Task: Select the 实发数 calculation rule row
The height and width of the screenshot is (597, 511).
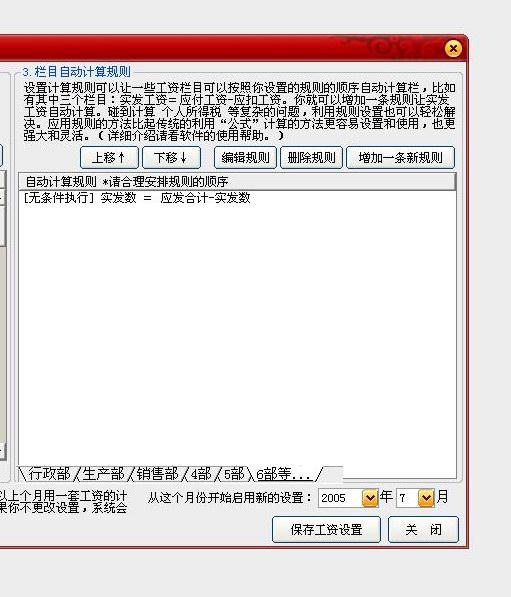Action: pyautogui.click(x=237, y=198)
